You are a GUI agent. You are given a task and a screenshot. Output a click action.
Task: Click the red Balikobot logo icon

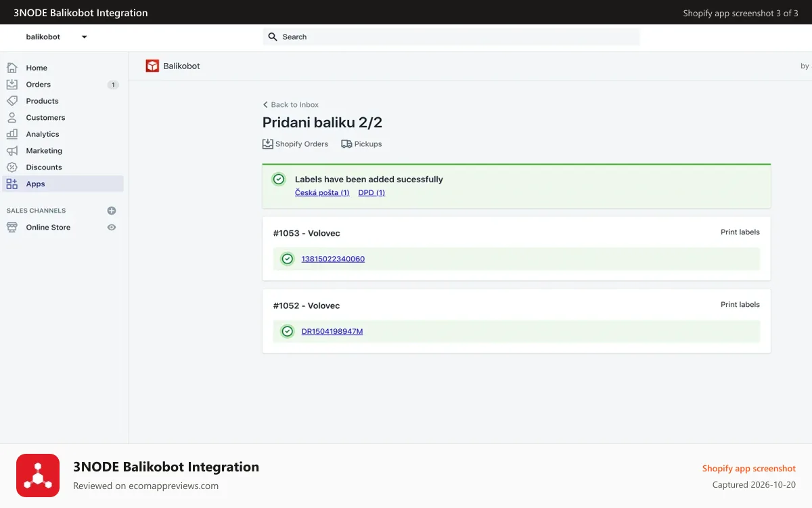(x=152, y=66)
